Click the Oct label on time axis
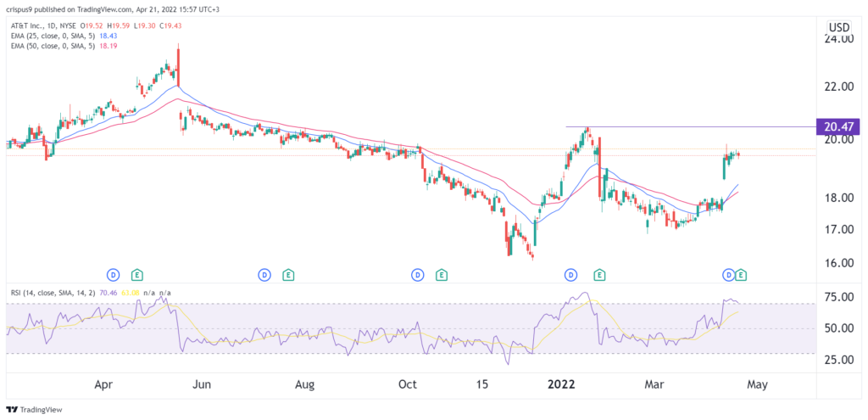This screenshot has width=868, height=420. 408,385
